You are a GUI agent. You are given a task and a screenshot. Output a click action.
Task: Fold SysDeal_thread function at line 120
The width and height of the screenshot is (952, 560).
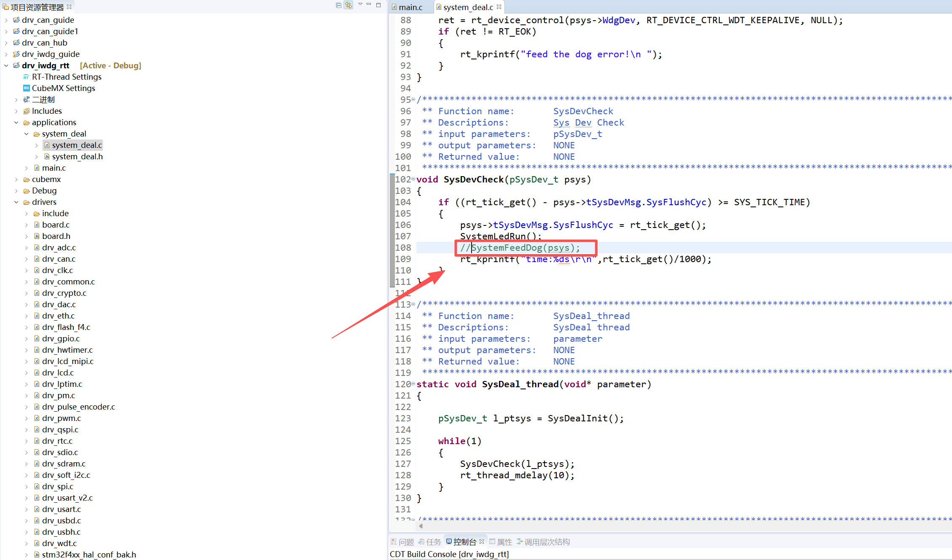(x=413, y=384)
